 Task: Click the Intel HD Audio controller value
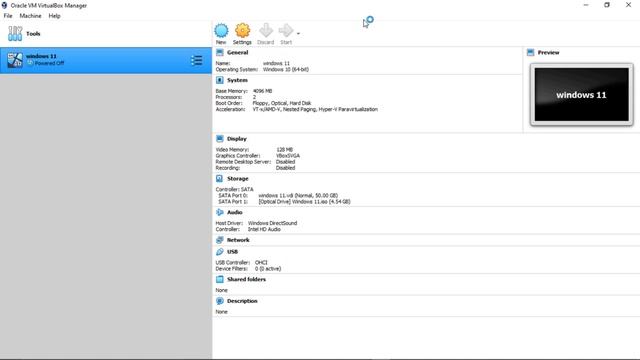point(264,229)
